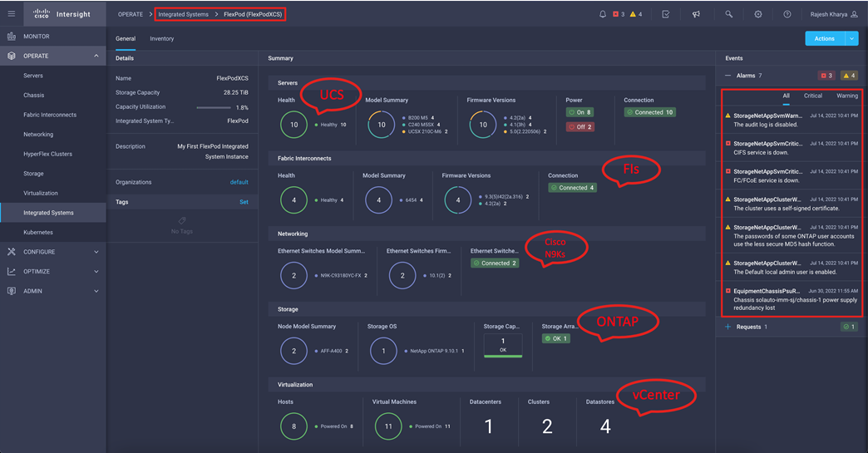Viewport: 868px width, 453px height.
Task: Open the tasks checklist icon
Action: (666, 14)
